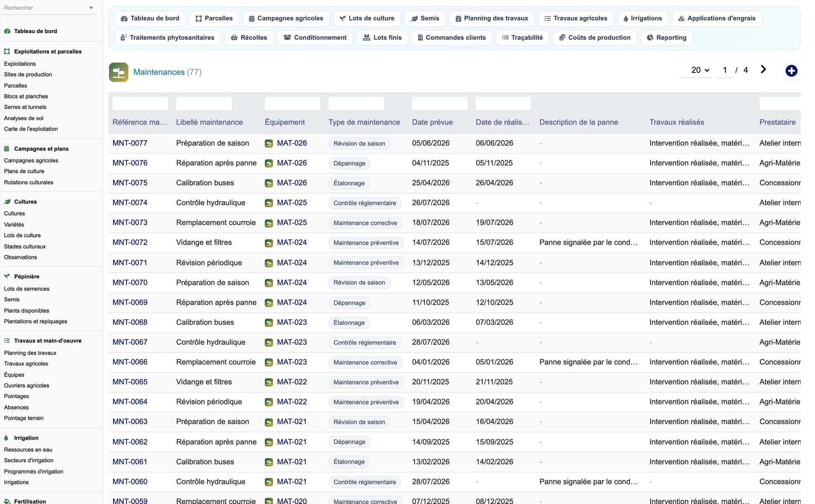815x504 pixels.
Task: Open Tableau de bord tab
Action: point(150,18)
